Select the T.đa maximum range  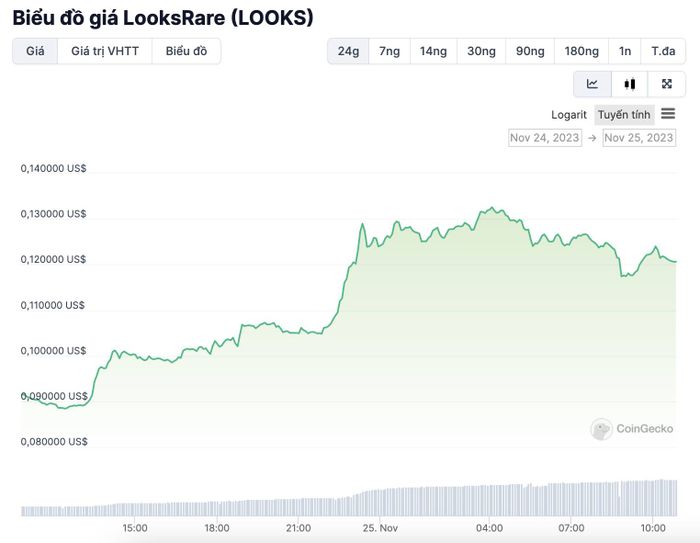pos(663,51)
